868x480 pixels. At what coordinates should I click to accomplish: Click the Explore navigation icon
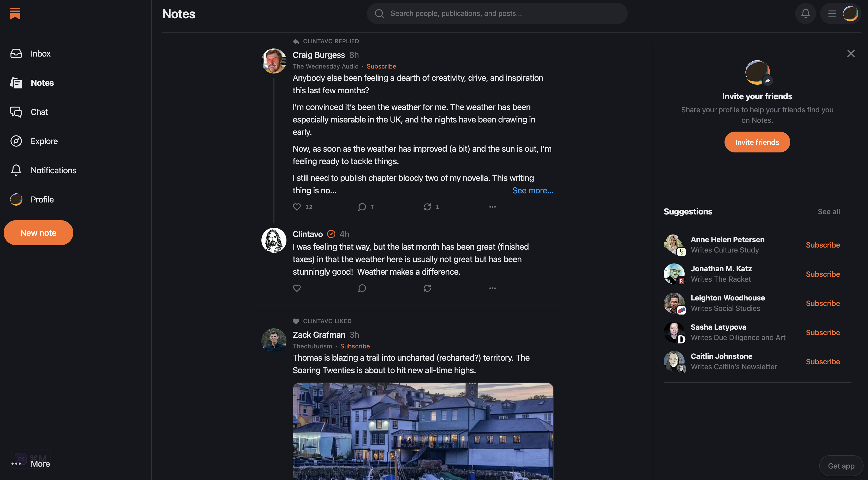[x=16, y=141]
